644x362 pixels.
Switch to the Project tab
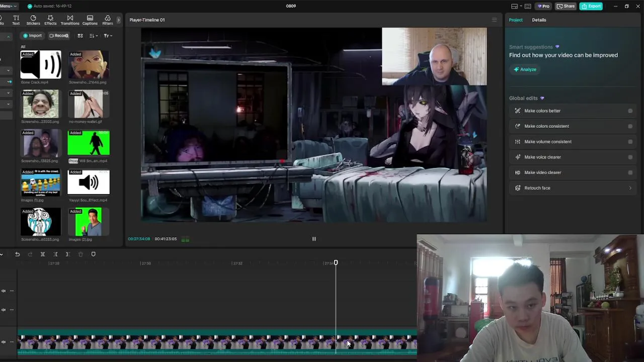pyautogui.click(x=516, y=20)
